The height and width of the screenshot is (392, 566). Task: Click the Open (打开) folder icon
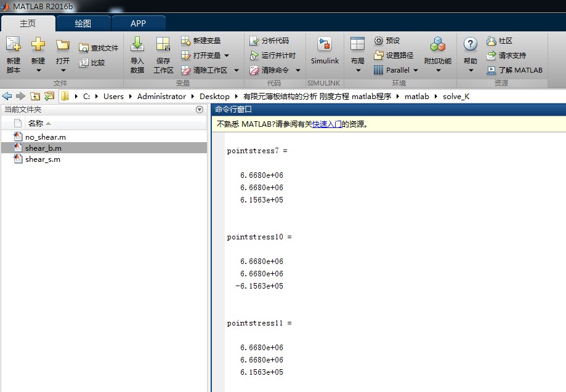(x=63, y=45)
